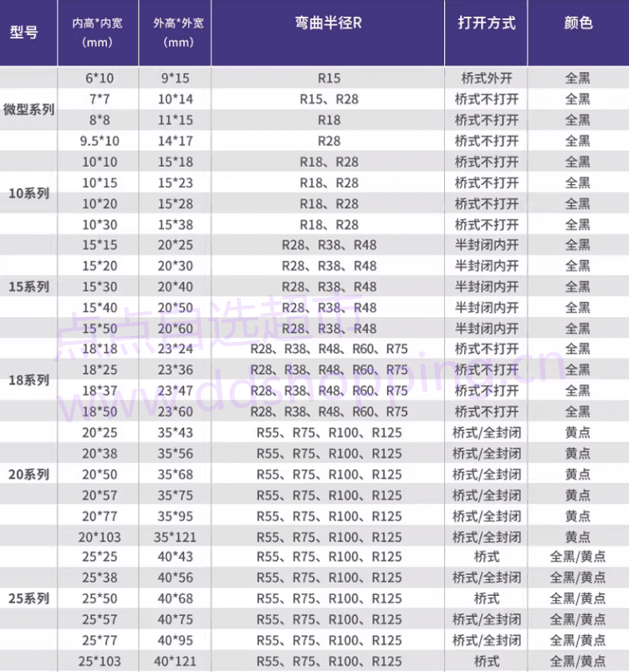Click the outer size cell '40*121'
This screenshot has height=672, width=629.
click(176, 661)
